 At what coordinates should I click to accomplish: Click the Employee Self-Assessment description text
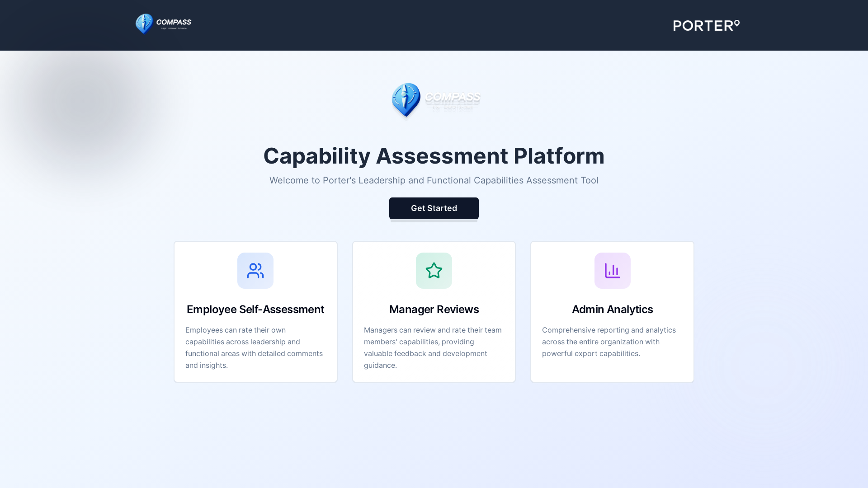point(255,347)
